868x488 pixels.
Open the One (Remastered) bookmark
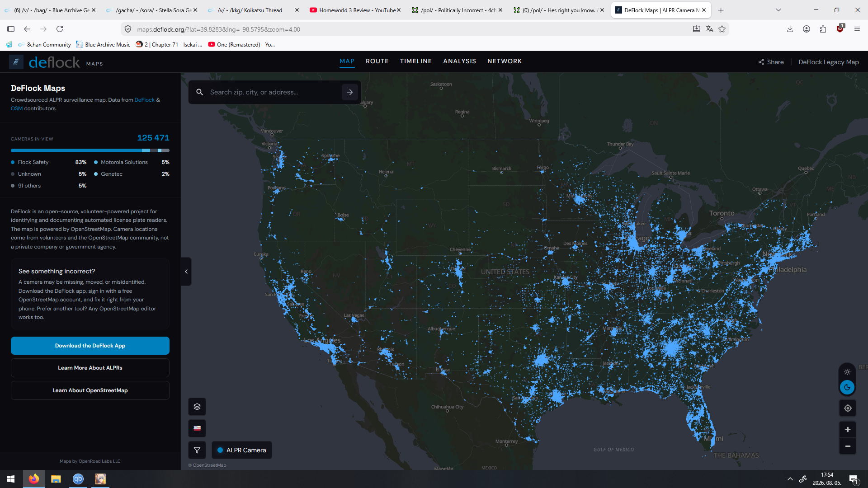(241, 44)
